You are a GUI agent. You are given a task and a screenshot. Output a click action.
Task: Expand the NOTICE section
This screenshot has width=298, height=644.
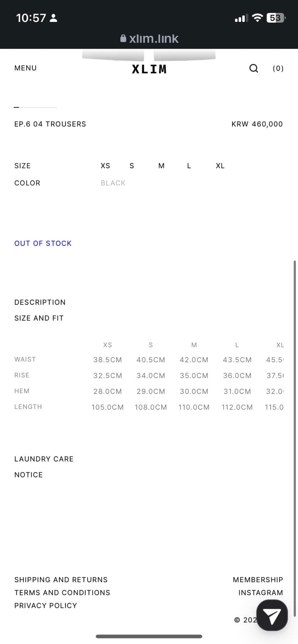pos(28,475)
